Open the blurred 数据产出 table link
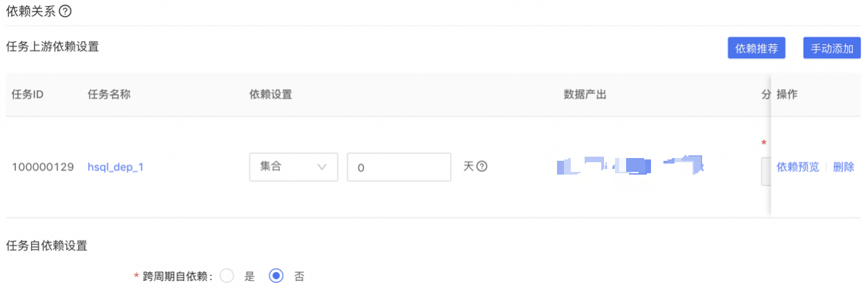 629,166
